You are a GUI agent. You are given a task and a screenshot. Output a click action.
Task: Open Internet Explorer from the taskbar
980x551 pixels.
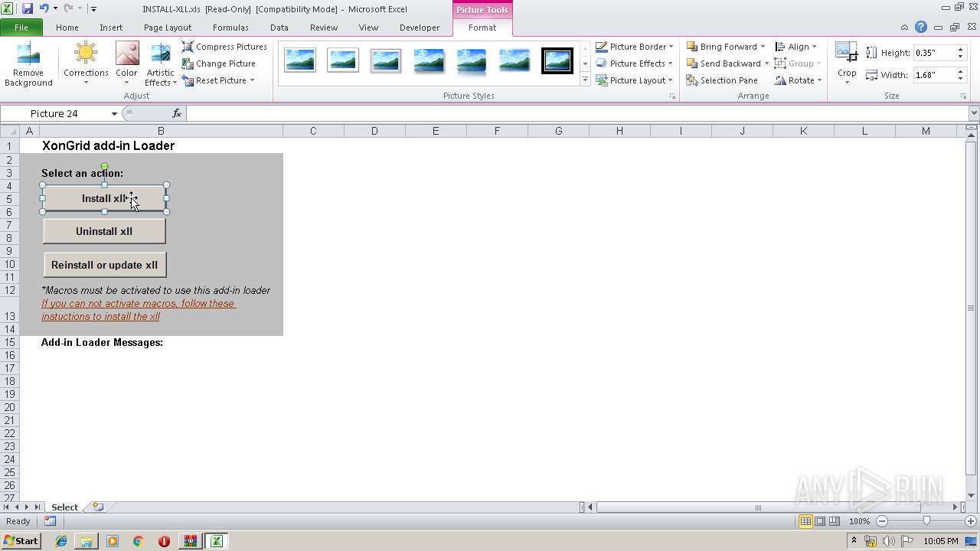click(61, 541)
